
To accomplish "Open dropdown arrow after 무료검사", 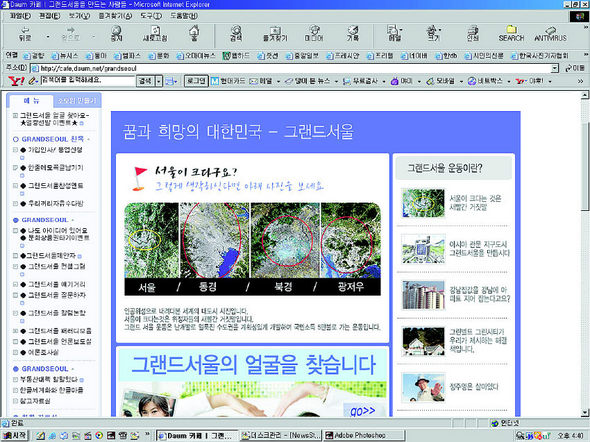I will 384,81.
